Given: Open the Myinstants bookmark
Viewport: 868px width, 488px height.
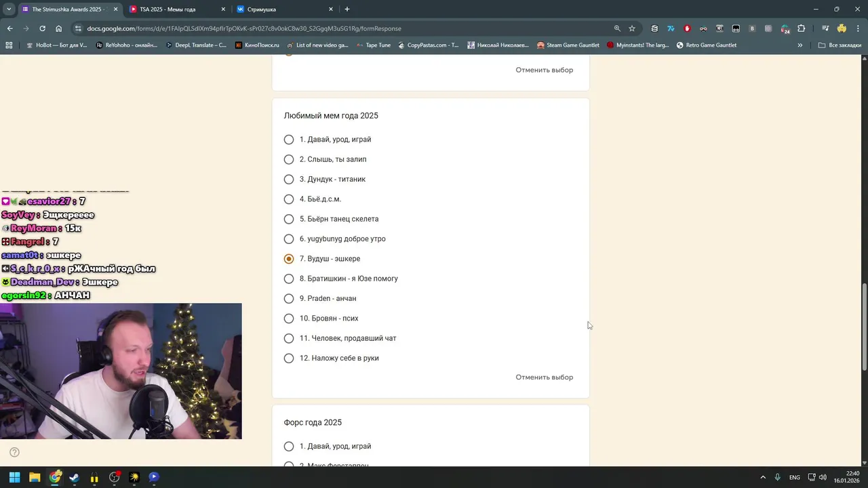Looking at the screenshot, I should coord(637,45).
